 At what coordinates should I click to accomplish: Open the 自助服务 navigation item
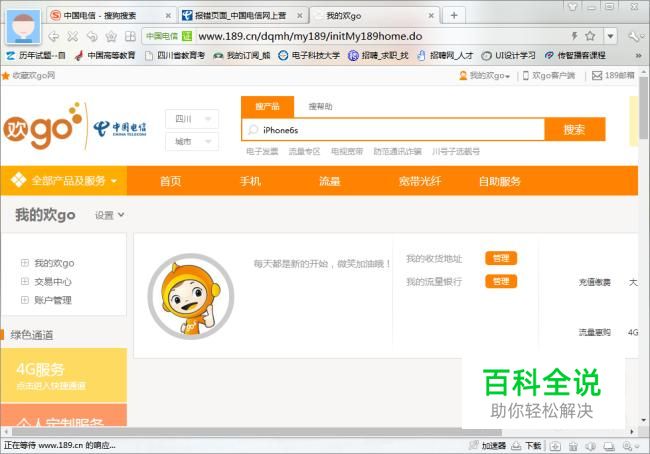[x=500, y=181]
